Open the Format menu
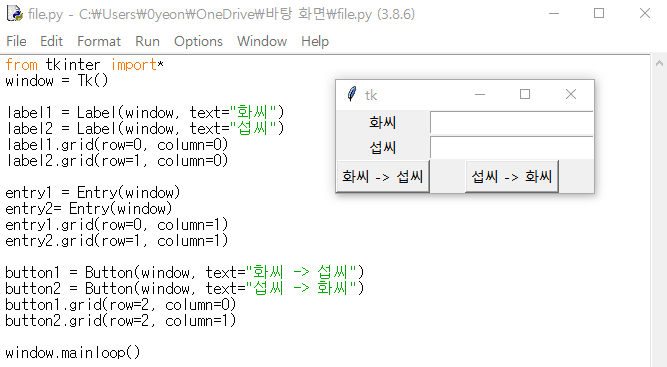Image resolution: width=667 pixels, height=367 pixels. tap(99, 41)
